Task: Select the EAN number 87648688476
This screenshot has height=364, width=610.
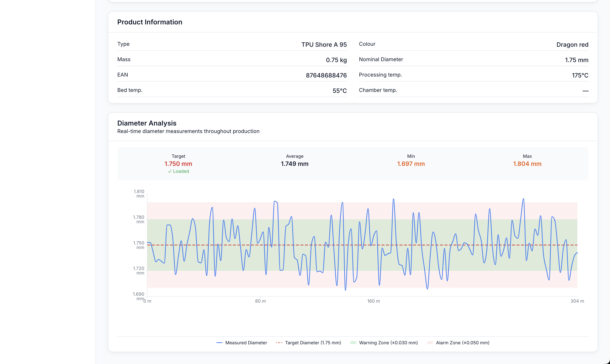Action: tap(326, 75)
